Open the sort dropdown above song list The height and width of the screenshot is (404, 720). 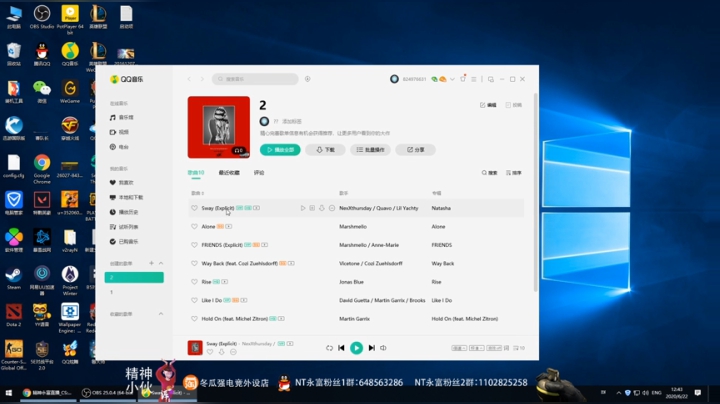[514, 173]
